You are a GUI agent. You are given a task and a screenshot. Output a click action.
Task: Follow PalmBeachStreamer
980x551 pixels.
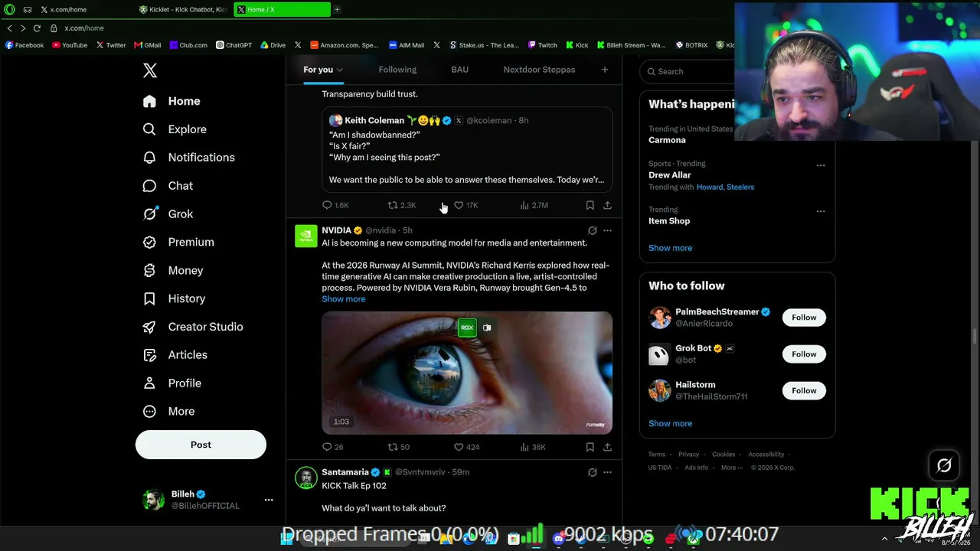coord(804,318)
